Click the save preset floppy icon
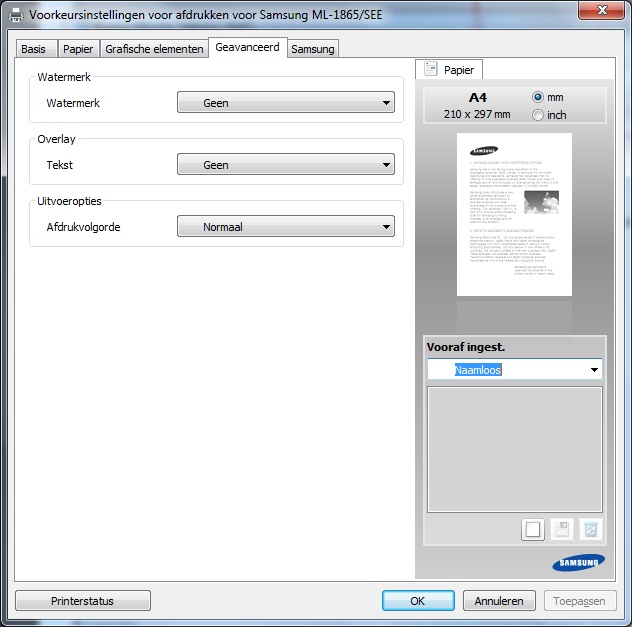632x627 pixels. click(x=562, y=530)
